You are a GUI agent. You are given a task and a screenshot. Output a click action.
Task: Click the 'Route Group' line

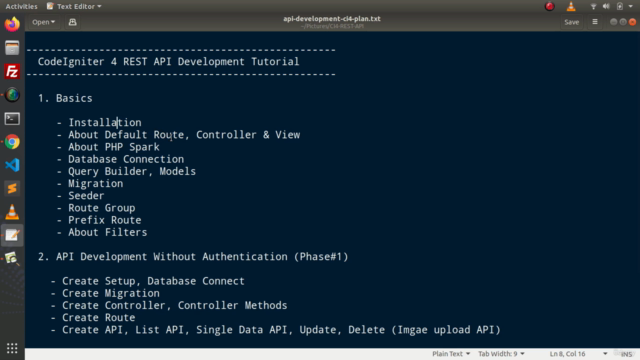click(102, 208)
